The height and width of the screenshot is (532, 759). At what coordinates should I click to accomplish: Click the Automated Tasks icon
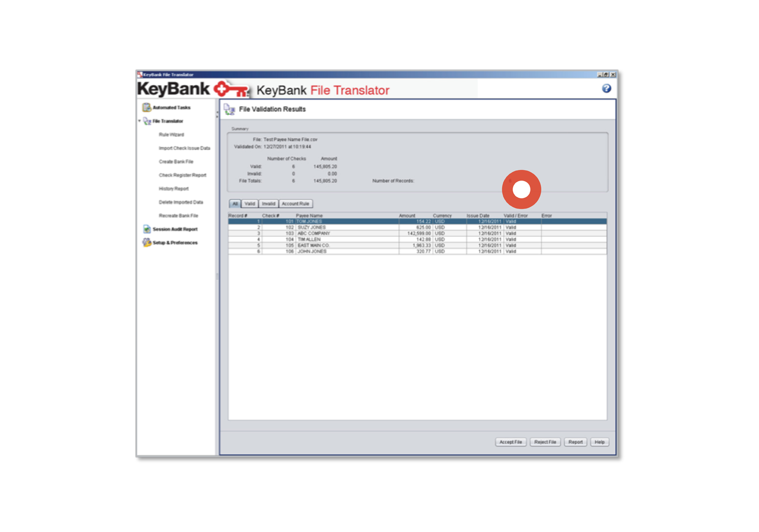click(x=146, y=107)
